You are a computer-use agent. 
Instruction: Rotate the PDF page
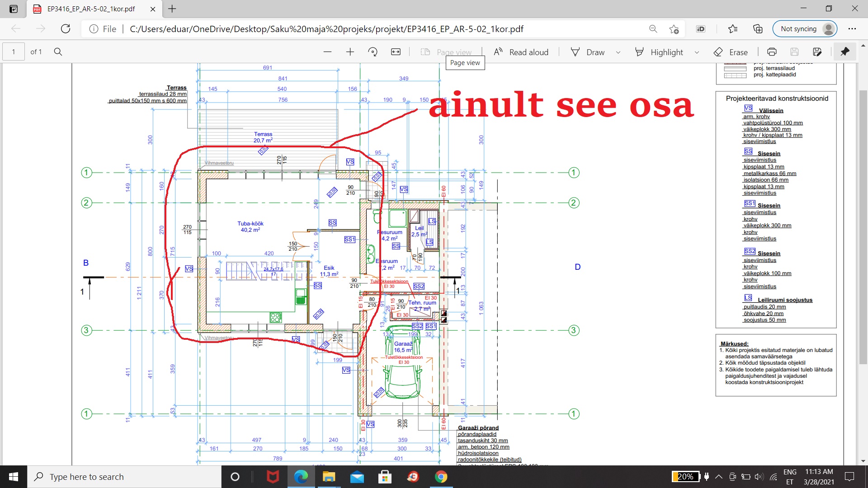coord(373,52)
